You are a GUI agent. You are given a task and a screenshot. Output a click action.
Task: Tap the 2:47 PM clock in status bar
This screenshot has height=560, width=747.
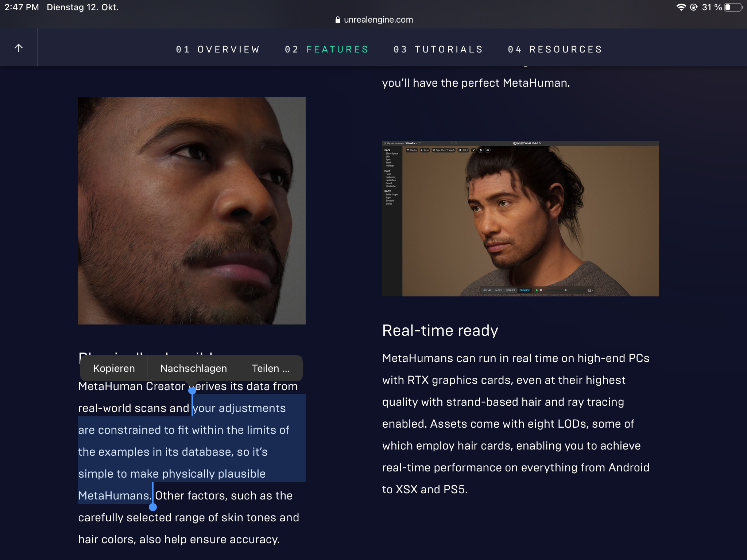point(22,7)
